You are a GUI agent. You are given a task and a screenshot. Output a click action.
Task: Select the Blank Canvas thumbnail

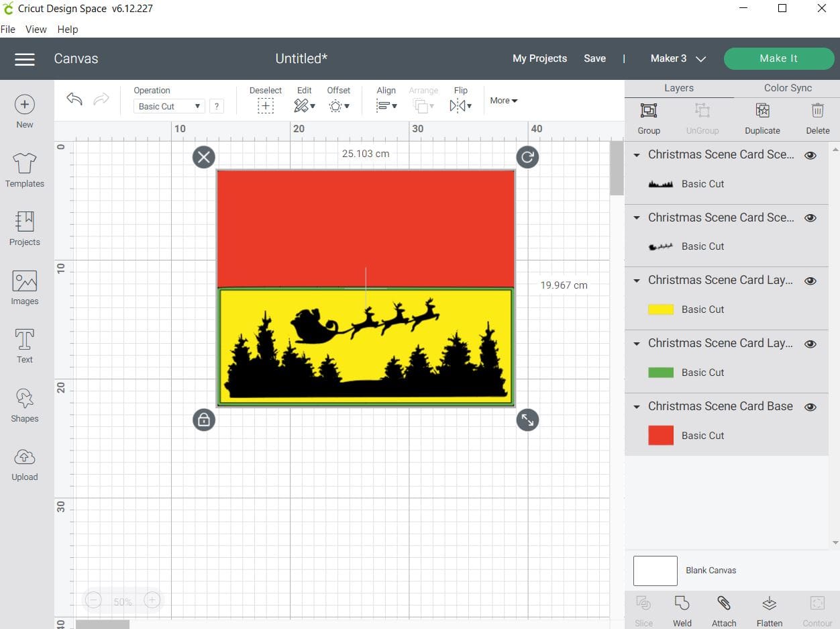click(x=655, y=571)
